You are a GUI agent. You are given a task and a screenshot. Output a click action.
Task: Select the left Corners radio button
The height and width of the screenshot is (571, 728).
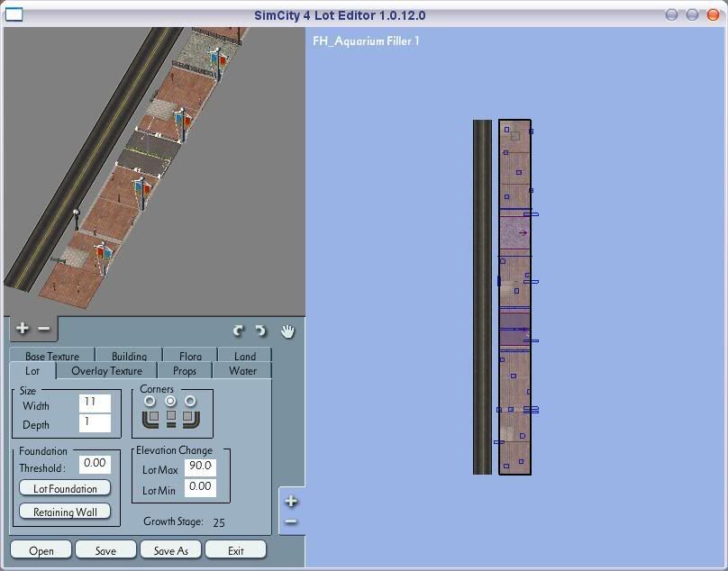pyautogui.click(x=150, y=400)
